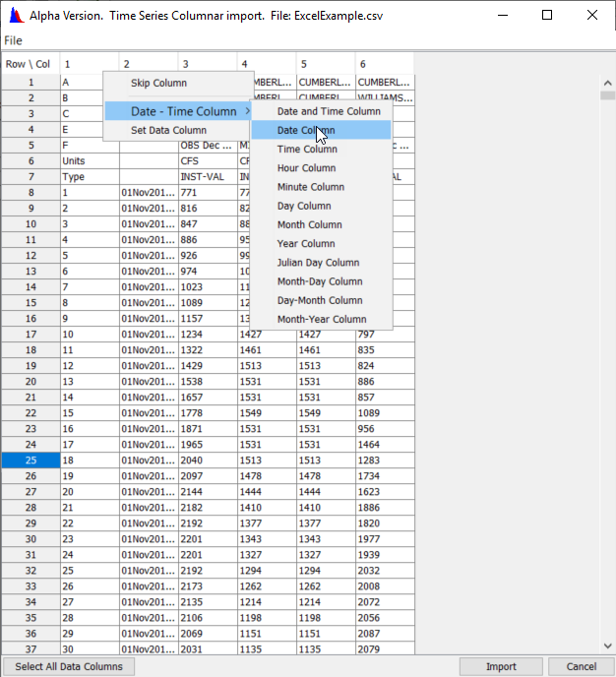
Task: Expand the Date - Time Column submenu
Action: pyautogui.click(x=177, y=111)
